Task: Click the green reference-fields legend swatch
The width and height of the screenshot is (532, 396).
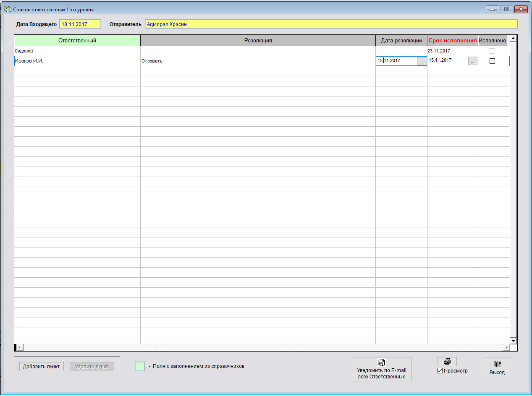Action: point(140,366)
